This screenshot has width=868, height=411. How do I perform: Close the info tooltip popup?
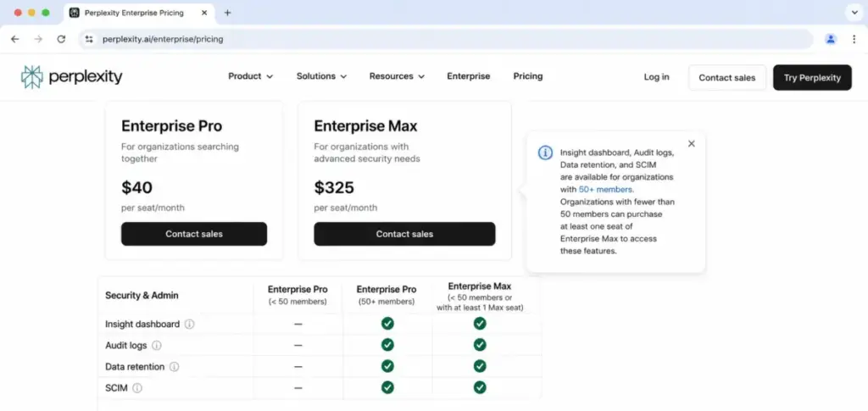click(x=692, y=144)
